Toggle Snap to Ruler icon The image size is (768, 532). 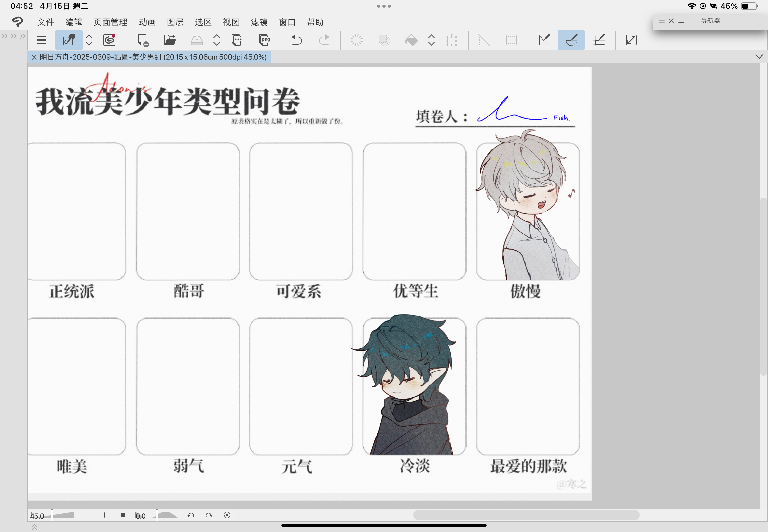coord(544,40)
